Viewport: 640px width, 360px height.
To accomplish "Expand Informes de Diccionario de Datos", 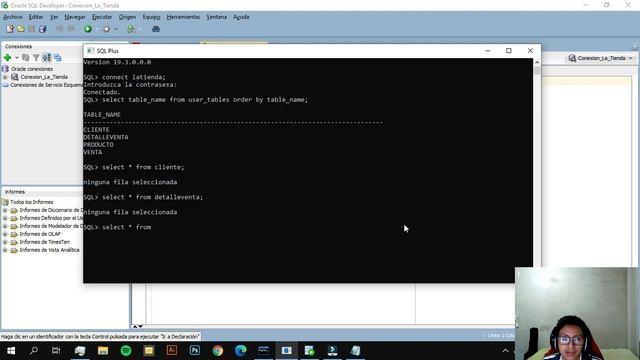I will [x=5, y=210].
